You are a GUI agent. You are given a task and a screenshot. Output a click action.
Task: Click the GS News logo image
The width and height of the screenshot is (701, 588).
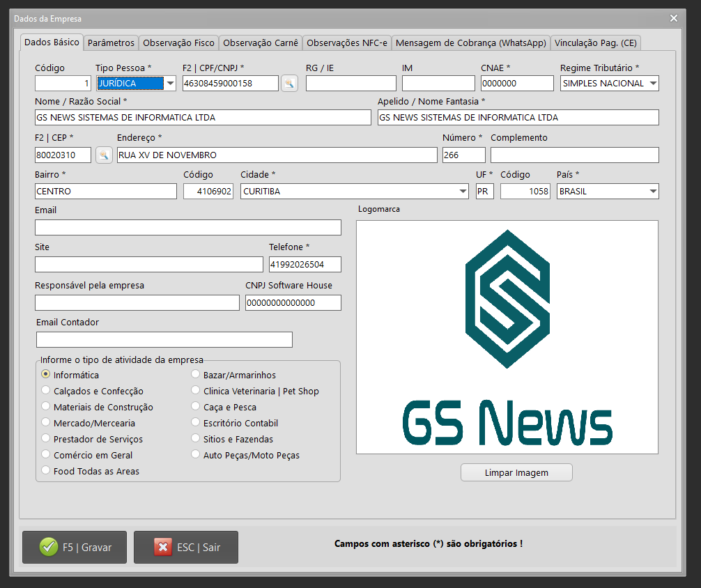tap(507, 337)
